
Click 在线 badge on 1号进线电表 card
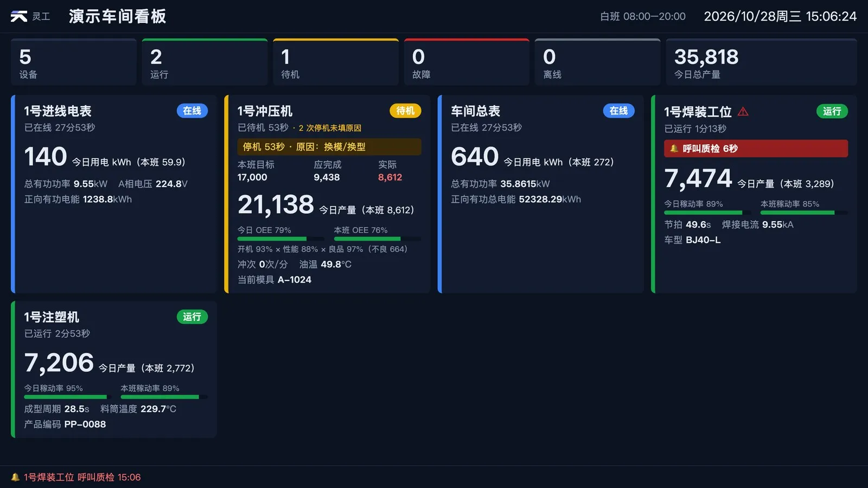tap(192, 111)
